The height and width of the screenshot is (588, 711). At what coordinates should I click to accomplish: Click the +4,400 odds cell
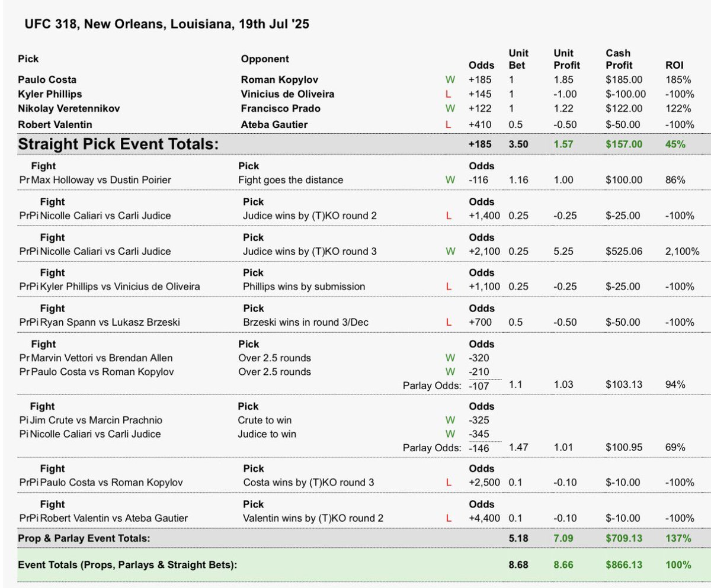point(484,518)
